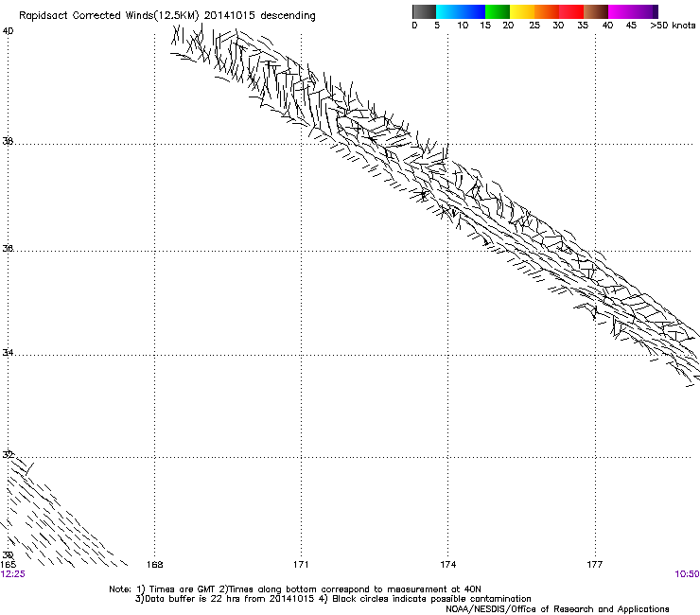The width and height of the screenshot is (700, 615).
Task: Click the latitude label 38
Action: click(x=8, y=141)
